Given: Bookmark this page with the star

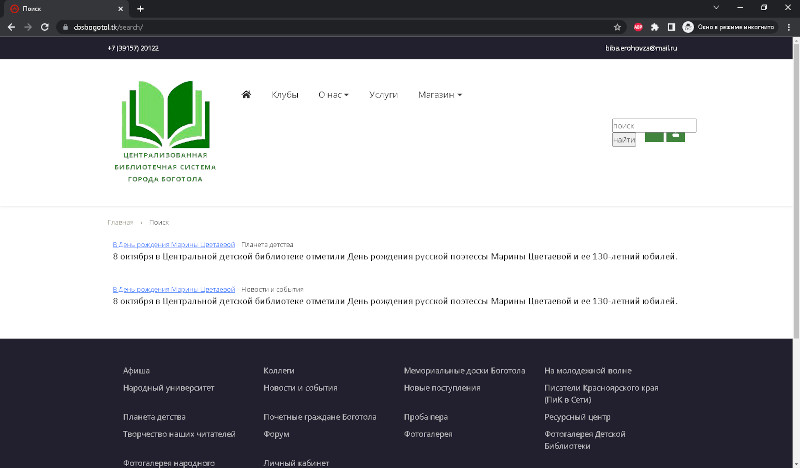Looking at the screenshot, I should pyautogui.click(x=617, y=27).
